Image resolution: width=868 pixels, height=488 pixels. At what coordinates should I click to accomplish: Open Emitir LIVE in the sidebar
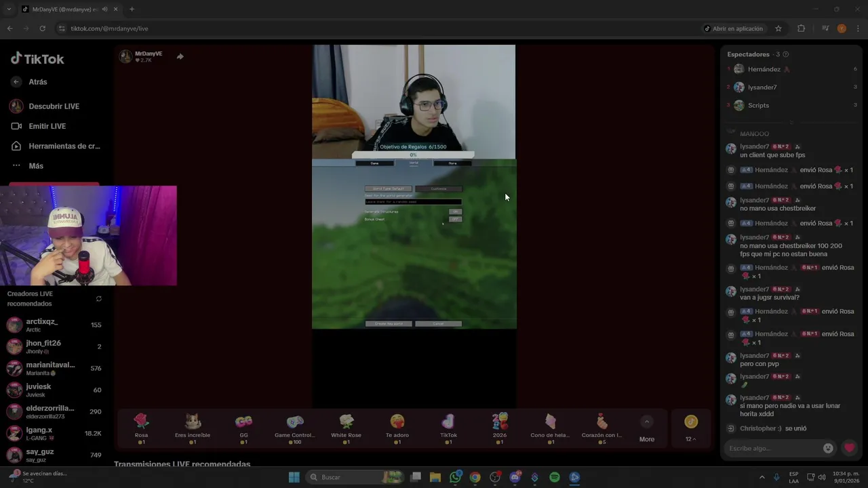click(39, 126)
